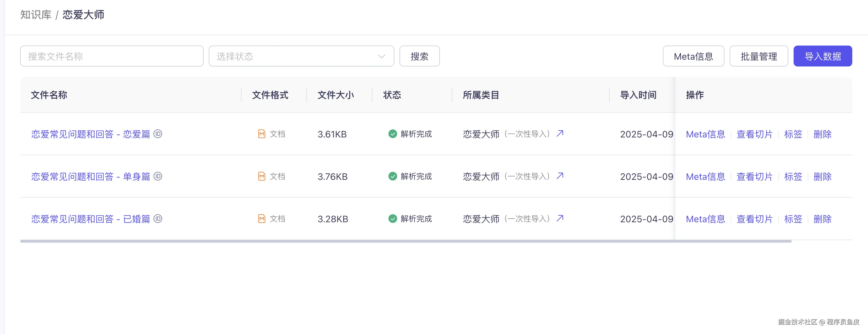Image resolution: width=868 pixels, height=334 pixels.
Task: Click 查看切片 in the 恋爱篇 row
Action: [x=754, y=134]
